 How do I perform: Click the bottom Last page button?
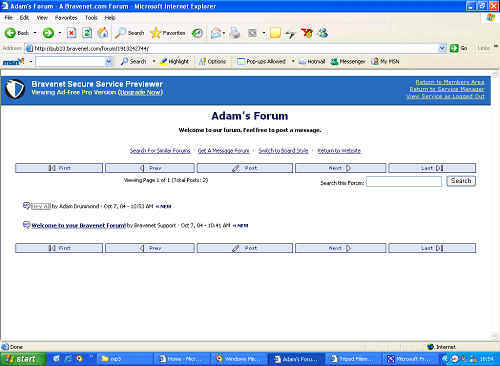click(x=432, y=248)
